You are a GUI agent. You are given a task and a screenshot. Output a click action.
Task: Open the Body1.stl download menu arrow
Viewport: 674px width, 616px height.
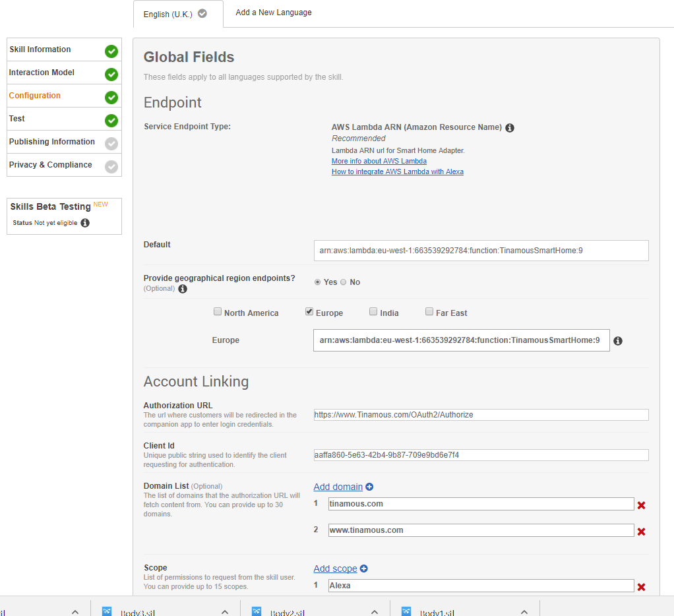click(524, 612)
